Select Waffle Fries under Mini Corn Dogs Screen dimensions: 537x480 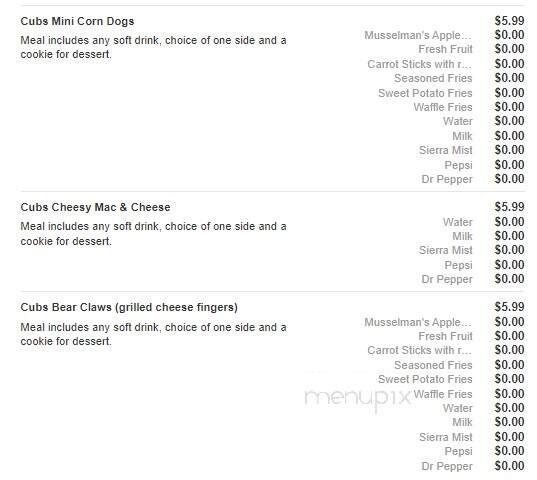point(443,107)
